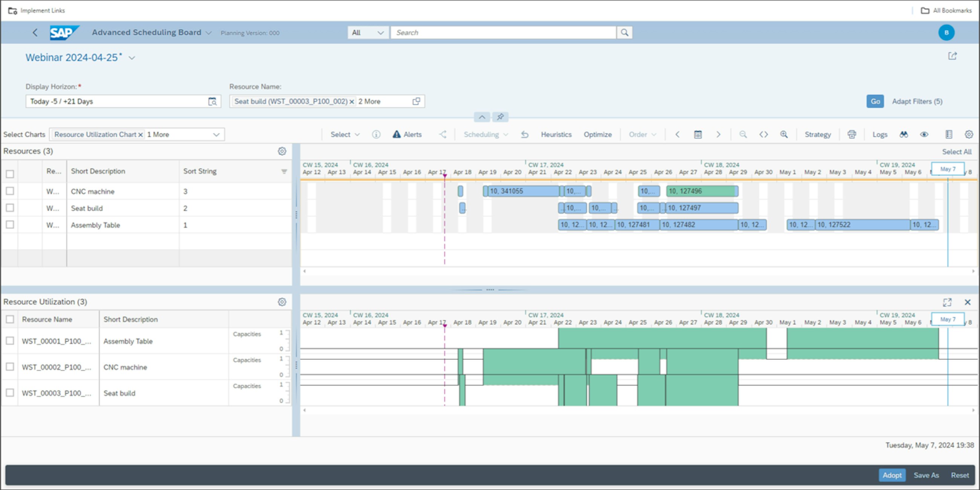Click the zoom in magnifier icon
Viewport: 980px width, 490px height.
click(784, 134)
